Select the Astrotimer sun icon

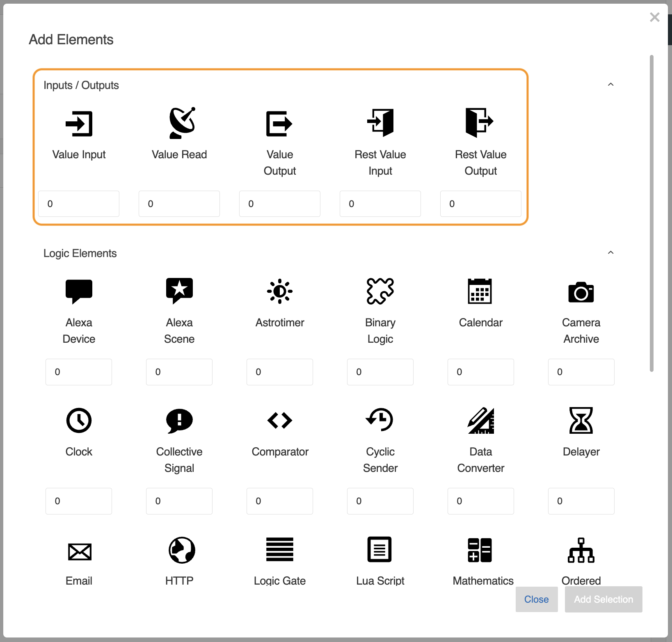(x=280, y=291)
